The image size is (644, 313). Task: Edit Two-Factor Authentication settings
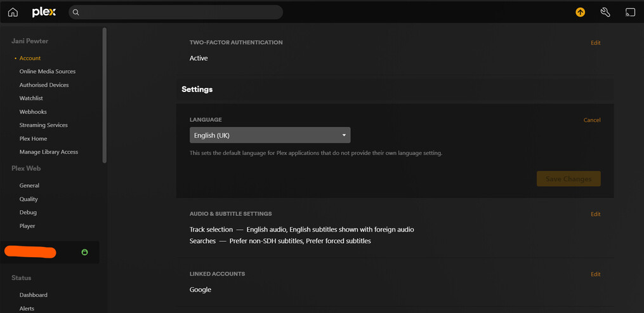point(595,43)
